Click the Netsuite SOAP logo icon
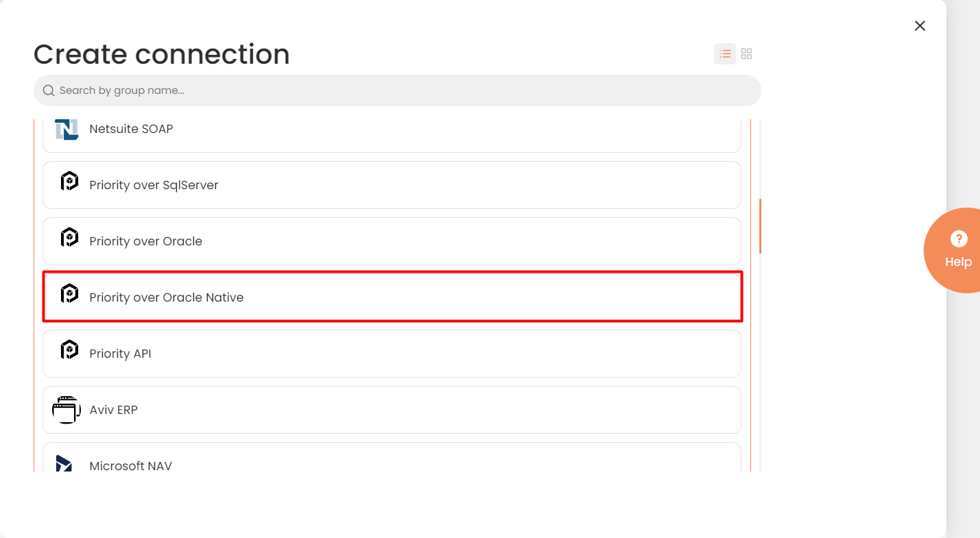980x538 pixels. pyautogui.click(x=66, y=129)
